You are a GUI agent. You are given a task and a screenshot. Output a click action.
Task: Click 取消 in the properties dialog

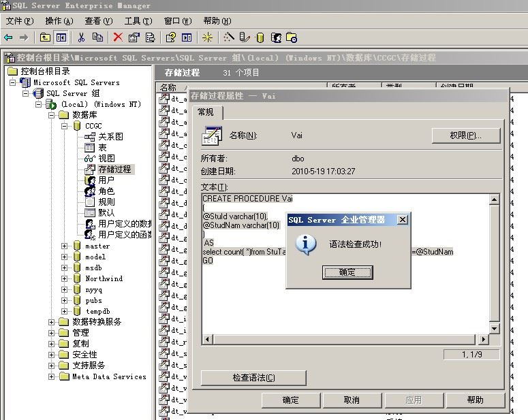pyautogui.click(x=352, y=400)
